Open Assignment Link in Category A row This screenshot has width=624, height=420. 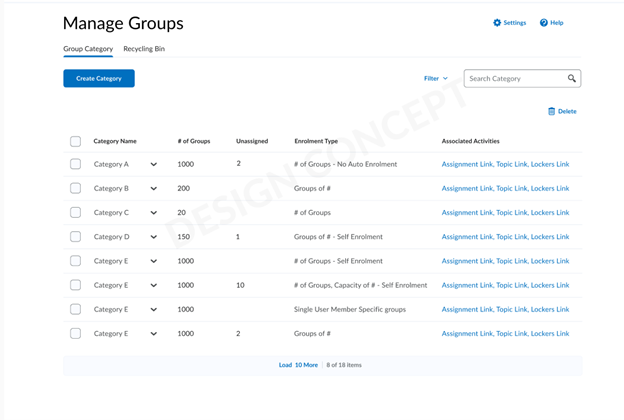tap(467, 164)
